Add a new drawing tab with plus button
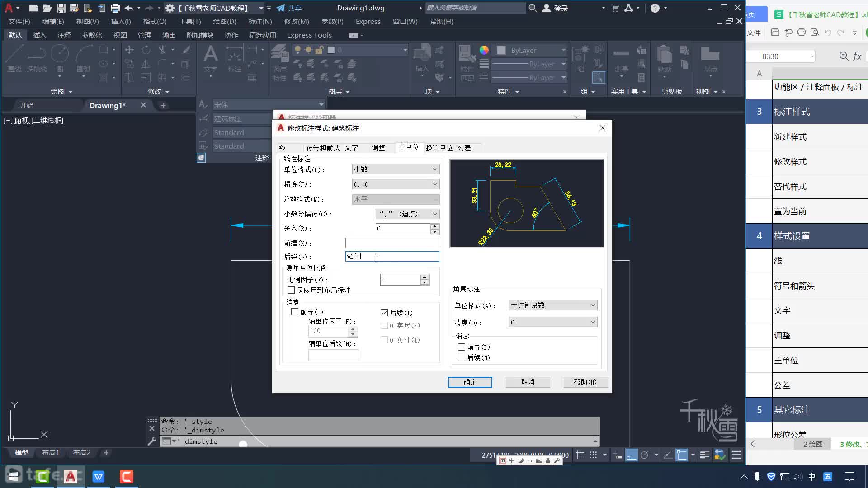 pos(163,105)
